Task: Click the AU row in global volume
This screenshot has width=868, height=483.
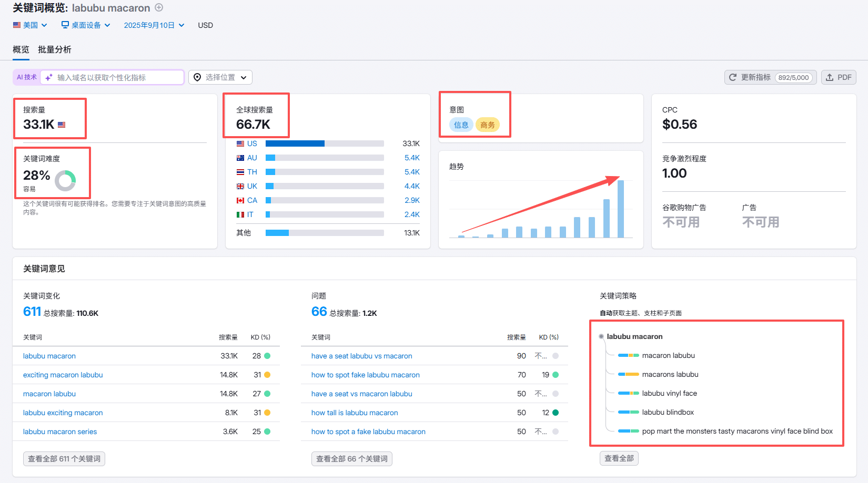Action: click(328, 158)
